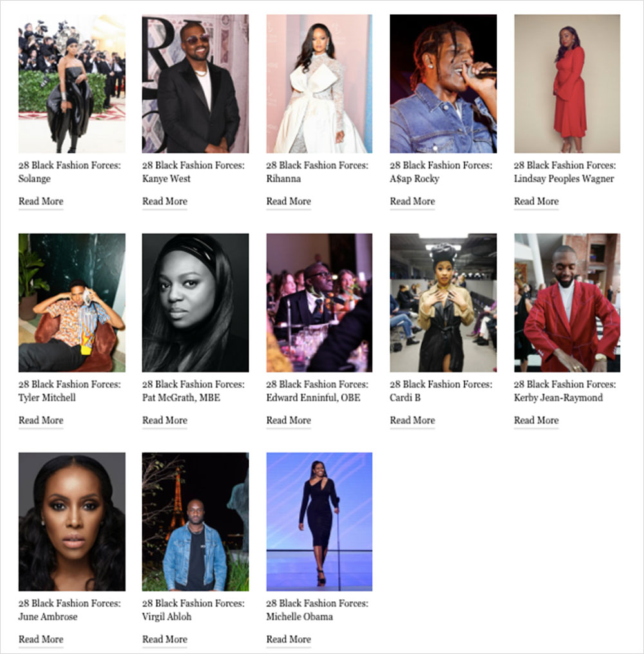This screenshot has width=644, height=654.
Task: Open the June Ambrose portrait thumbnail
Action: pos(71,522)
